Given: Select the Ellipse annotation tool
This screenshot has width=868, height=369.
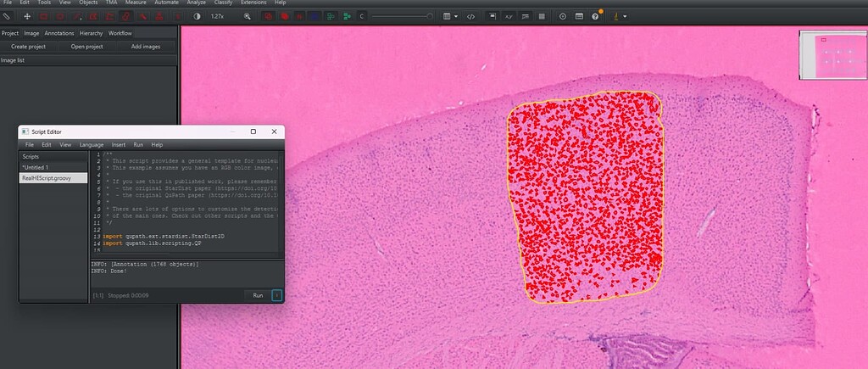Looking at the screenshot, I should coord(60,17).
